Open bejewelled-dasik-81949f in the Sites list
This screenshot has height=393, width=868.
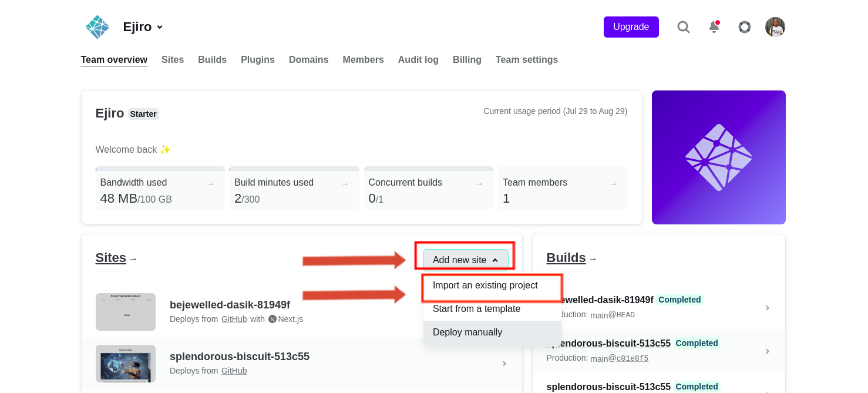pyautogui.click(x=230, y=305)
